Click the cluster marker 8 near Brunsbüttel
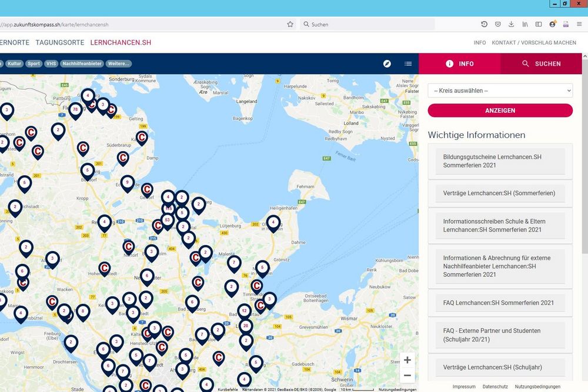588x392 pixels. tap(83, 312)
